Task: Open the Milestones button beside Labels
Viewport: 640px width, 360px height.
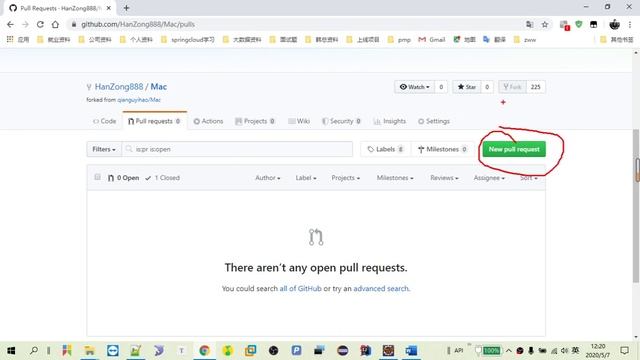Action: click(x=443, y=149)
